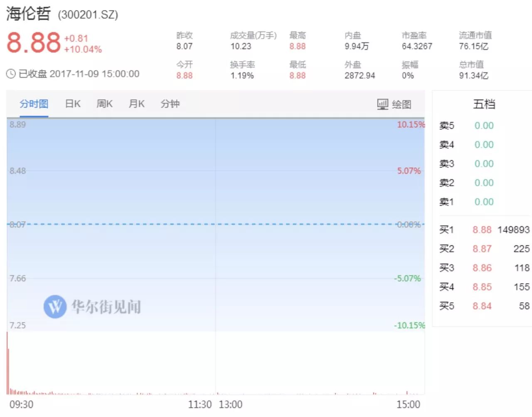The width and height of the screenshot is (532, 417).
Task: Select the 周K weekly chart tab
Action: click(104, 104)
